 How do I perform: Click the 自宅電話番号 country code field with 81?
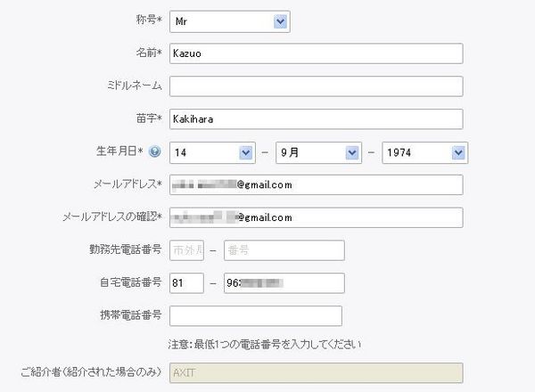click(x=186, y=283)
